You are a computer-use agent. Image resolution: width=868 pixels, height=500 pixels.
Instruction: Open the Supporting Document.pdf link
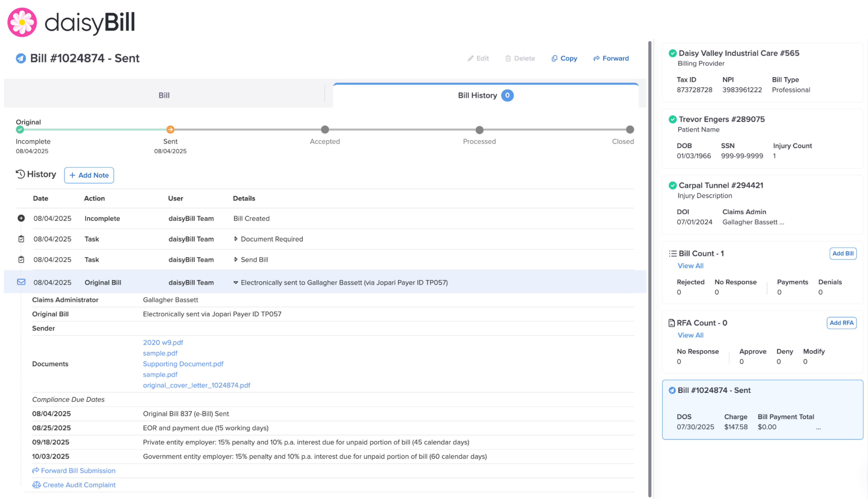click(x=183, y=364)
